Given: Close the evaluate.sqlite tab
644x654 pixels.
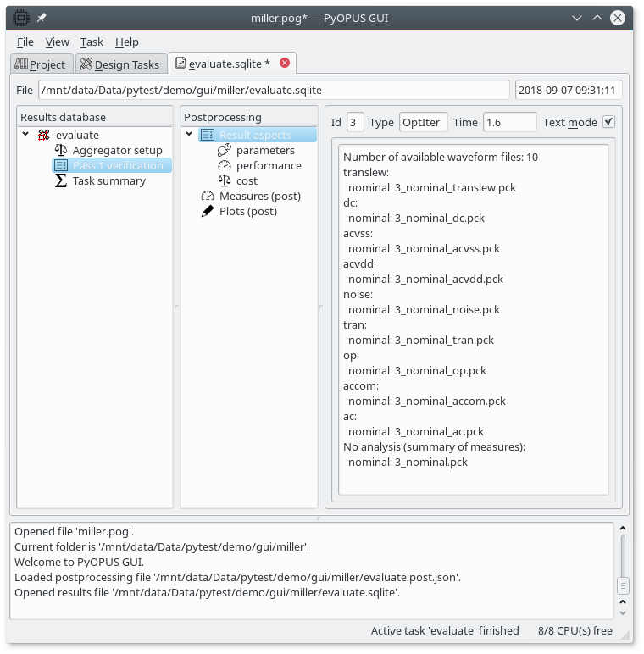Looking at the screenshot, I should point(285,63).
